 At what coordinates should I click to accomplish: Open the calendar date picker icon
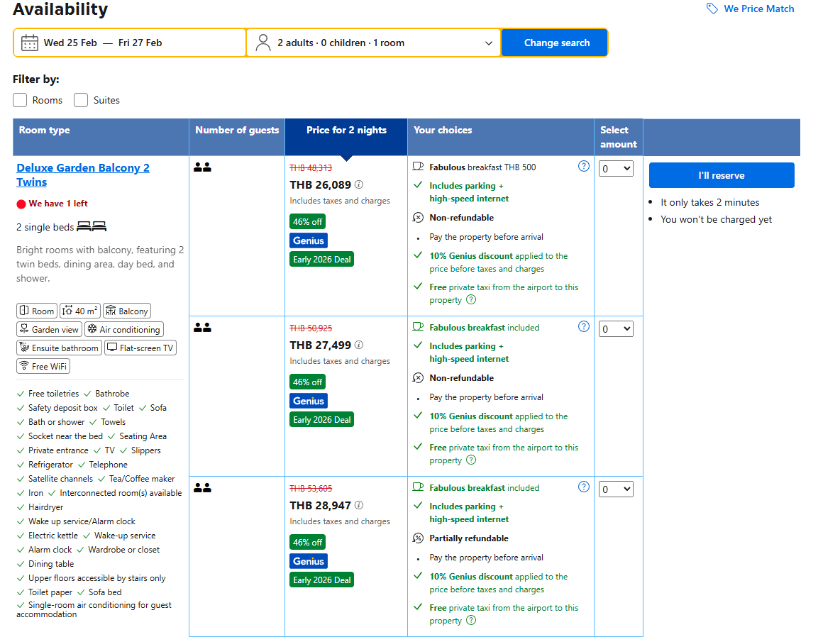click(29, 43)
